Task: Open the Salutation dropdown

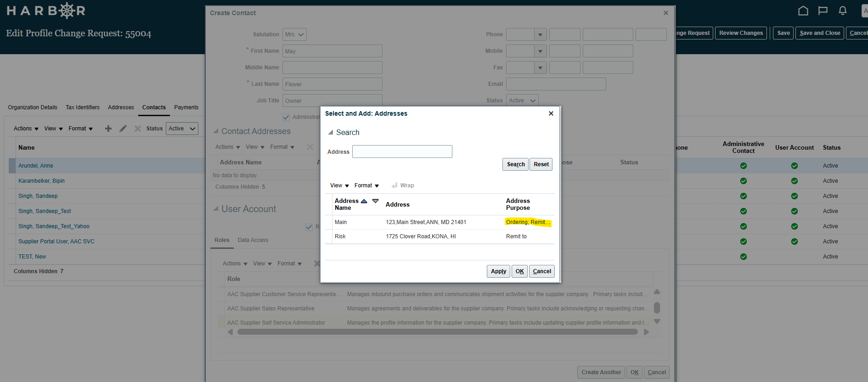Action: click(294, 34)
